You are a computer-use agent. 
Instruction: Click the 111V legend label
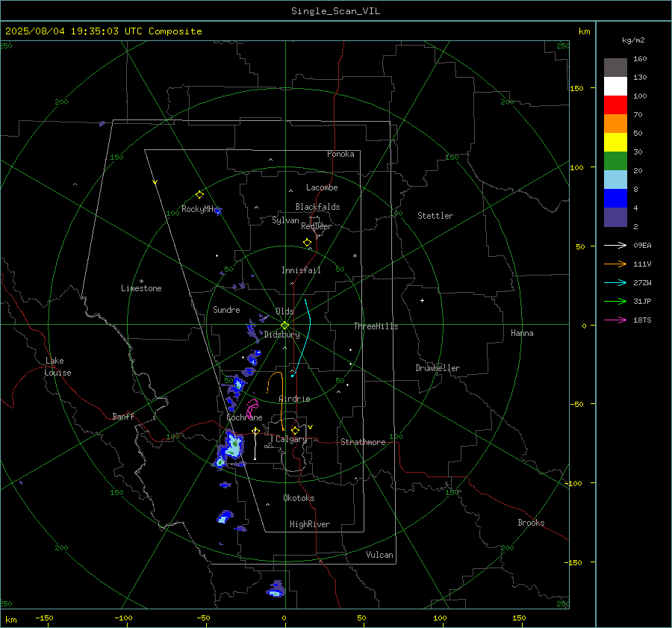pos(642,264)
